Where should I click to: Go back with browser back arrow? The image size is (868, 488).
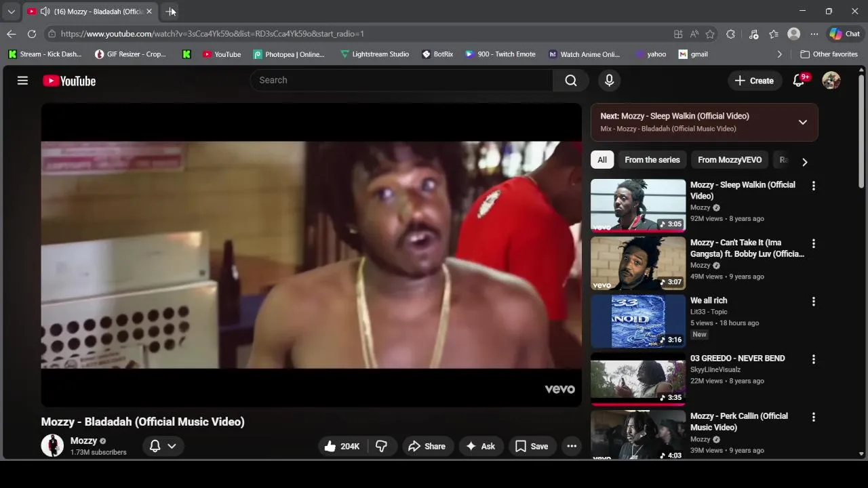pos(12,34)
